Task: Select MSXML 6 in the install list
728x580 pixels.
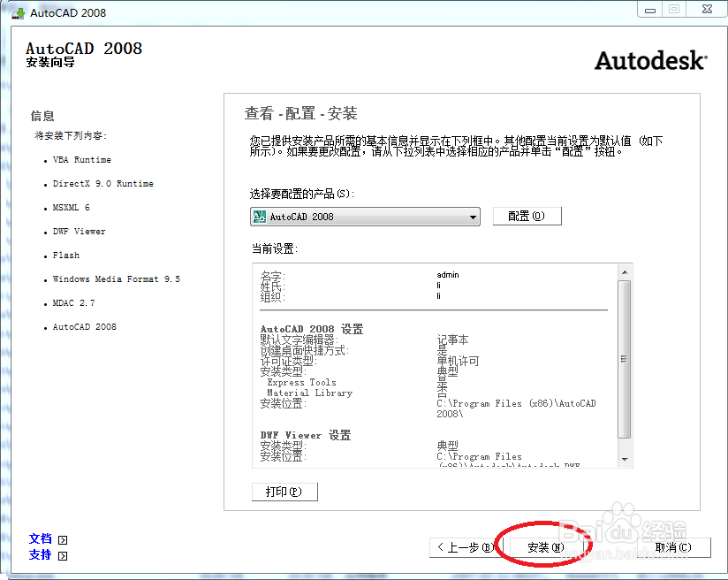Action: [71, 208]
